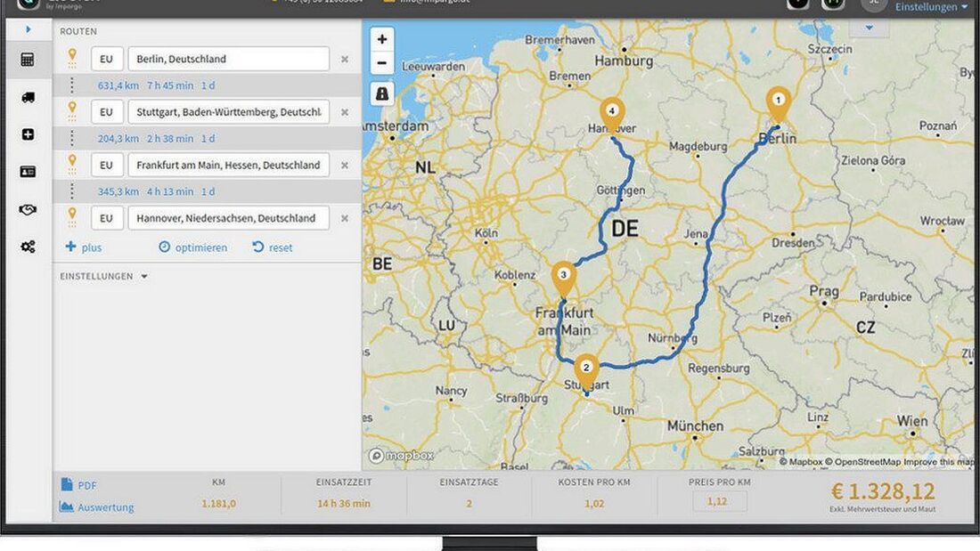The width and height of the screenshot is (980, 551).
Task: Remove the Stuttgart stop
Action: (x=345, y=112)
